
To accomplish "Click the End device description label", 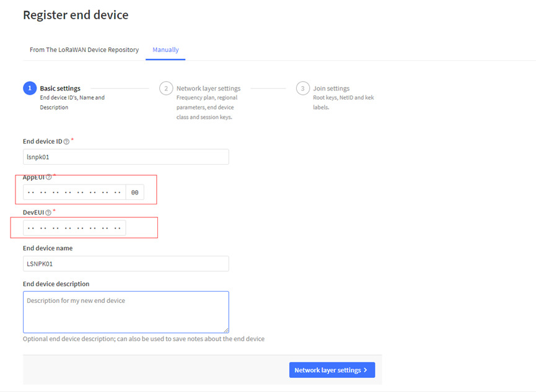I will [56, 284].
